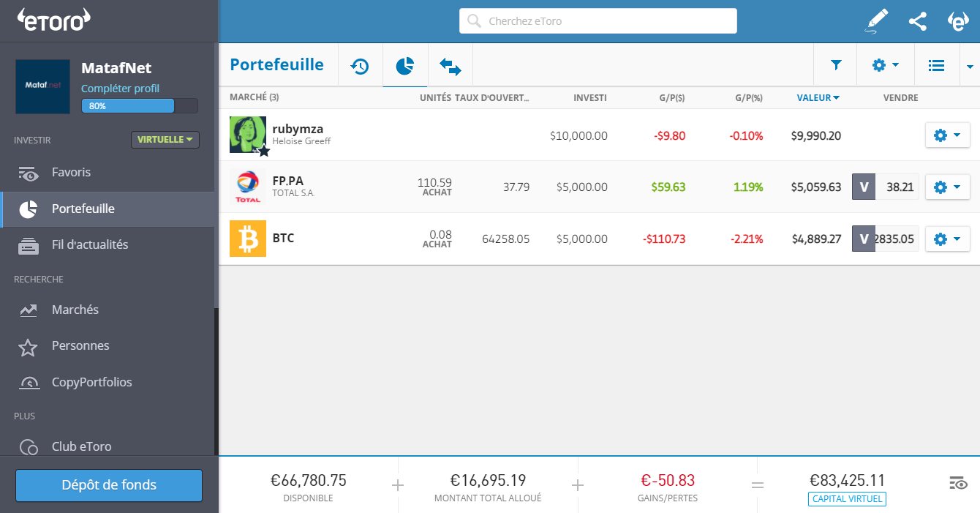This screenshot has width=980, height=513.
Task: Open the rubymza trader name
Action: (298, 129)
